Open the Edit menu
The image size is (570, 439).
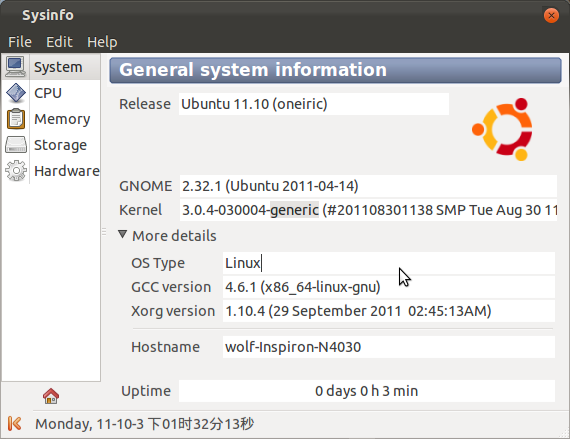click(59, 42)
